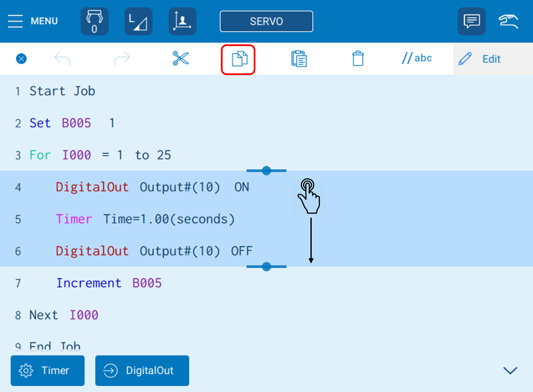Image resolution: width=533 pixels, height=392 pixels.
Task: Select line 1 Start Job
Action: point(266,91)
